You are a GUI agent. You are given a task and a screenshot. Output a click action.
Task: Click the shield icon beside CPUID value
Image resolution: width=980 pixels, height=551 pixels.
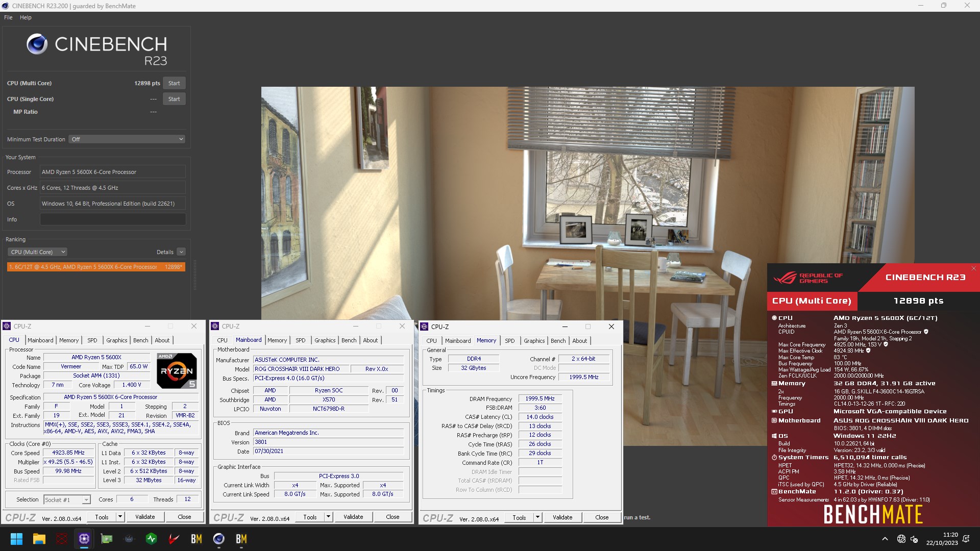pos(926,332)
